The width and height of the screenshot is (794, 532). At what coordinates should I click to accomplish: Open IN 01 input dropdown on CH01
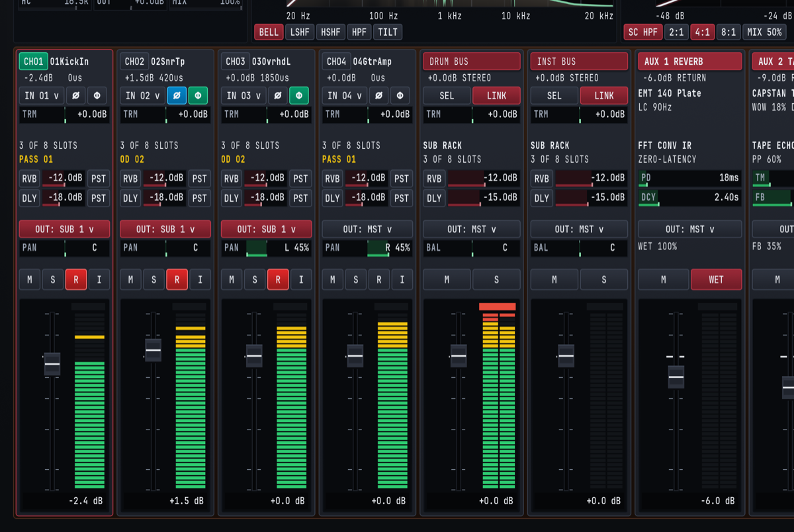[42, 95]
